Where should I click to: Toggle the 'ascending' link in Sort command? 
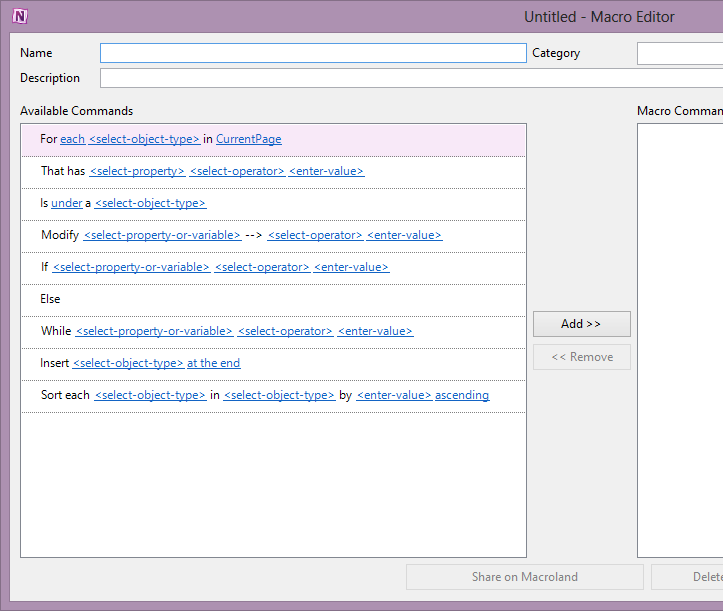click(462, 395)
